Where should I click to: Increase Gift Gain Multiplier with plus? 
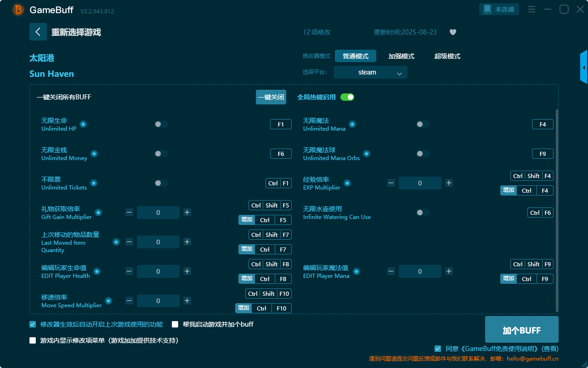(x=187, y=213)
